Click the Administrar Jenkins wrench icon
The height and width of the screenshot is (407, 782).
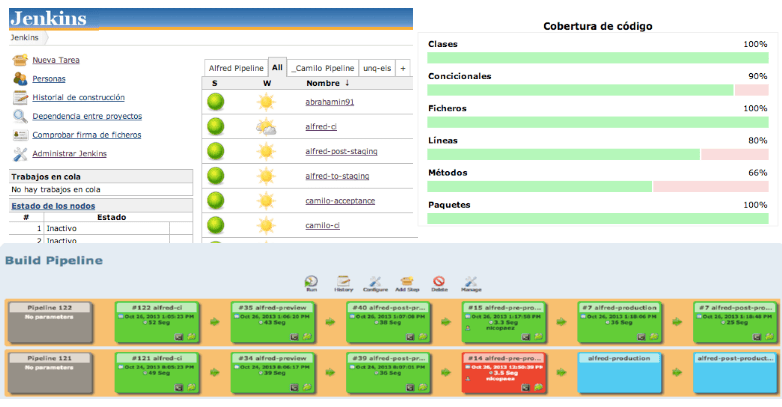click(20, 154)
